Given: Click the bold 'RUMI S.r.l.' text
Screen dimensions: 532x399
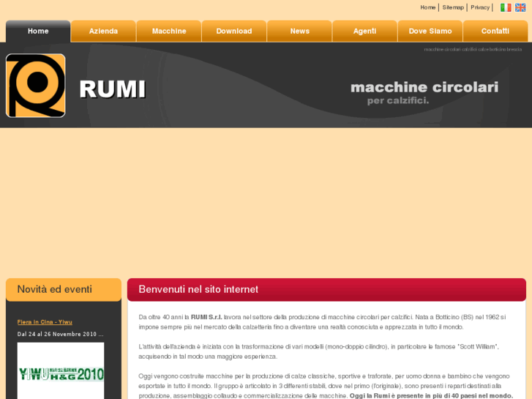Looking at the screenshot, I should coord(206,317).
